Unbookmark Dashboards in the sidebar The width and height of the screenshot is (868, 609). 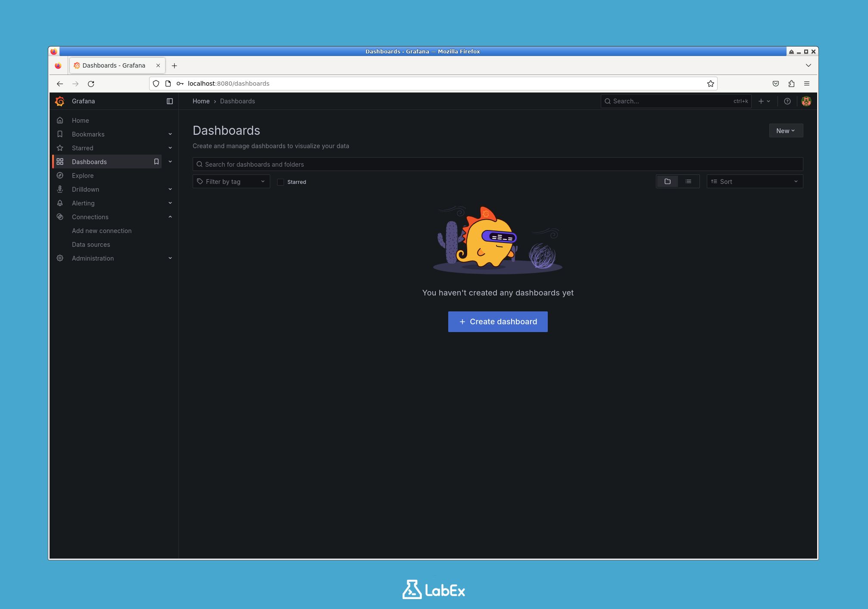click(x=156, y=162)
